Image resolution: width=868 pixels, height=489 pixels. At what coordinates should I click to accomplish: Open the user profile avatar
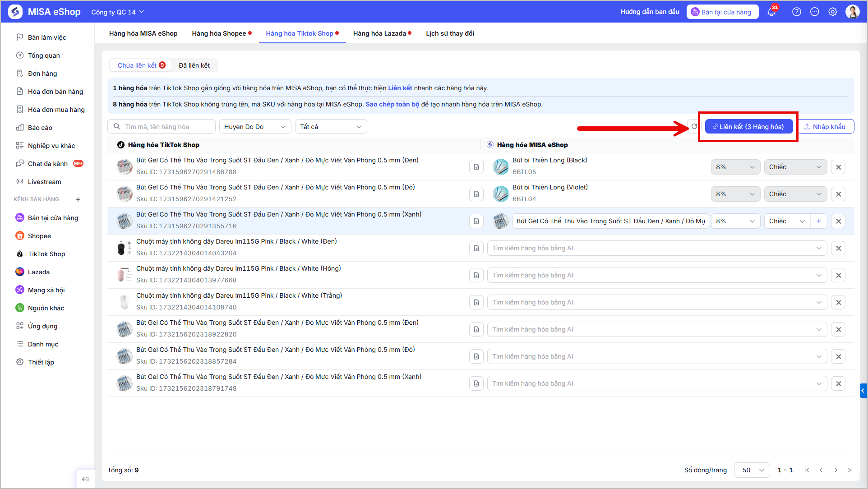click(852, 12)
